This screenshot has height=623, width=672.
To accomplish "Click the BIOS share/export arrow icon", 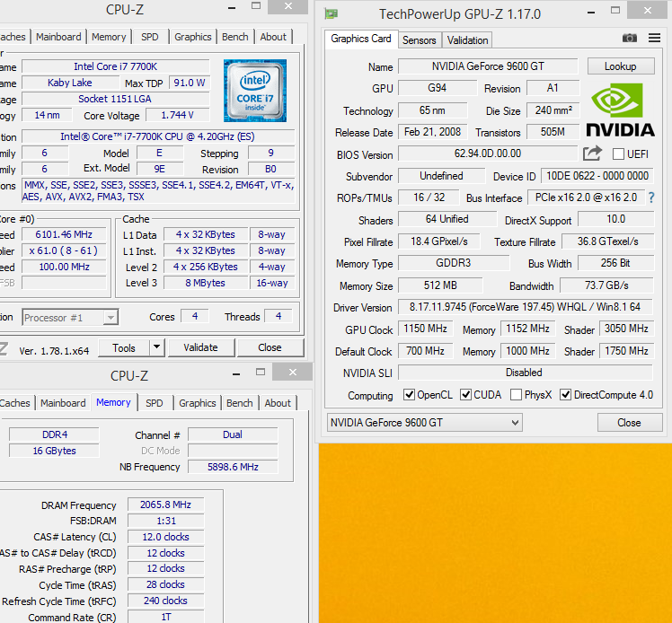I will point(592,154).
